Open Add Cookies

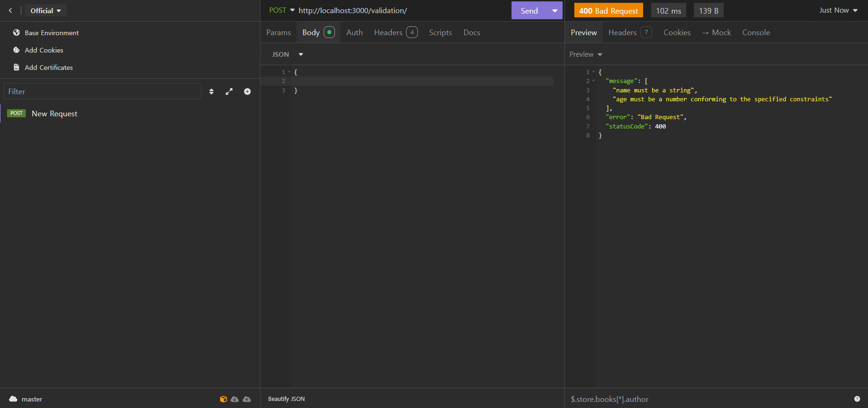(x=44, y=50)
